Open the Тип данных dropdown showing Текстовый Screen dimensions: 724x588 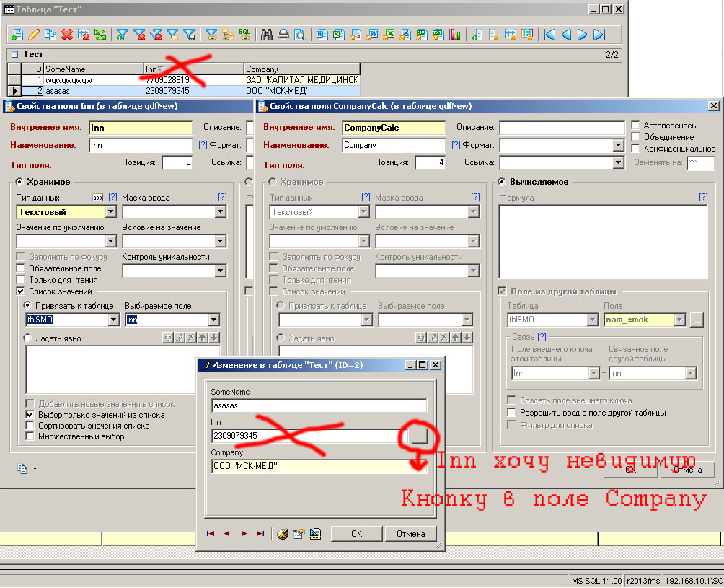click(x=110, y=212)
